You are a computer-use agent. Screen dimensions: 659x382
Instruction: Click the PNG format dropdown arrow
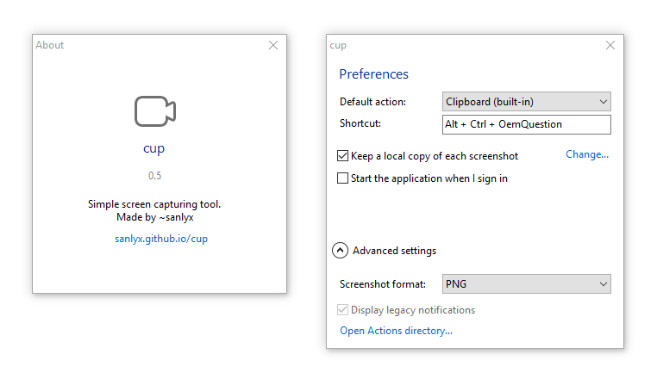(603, 284)
